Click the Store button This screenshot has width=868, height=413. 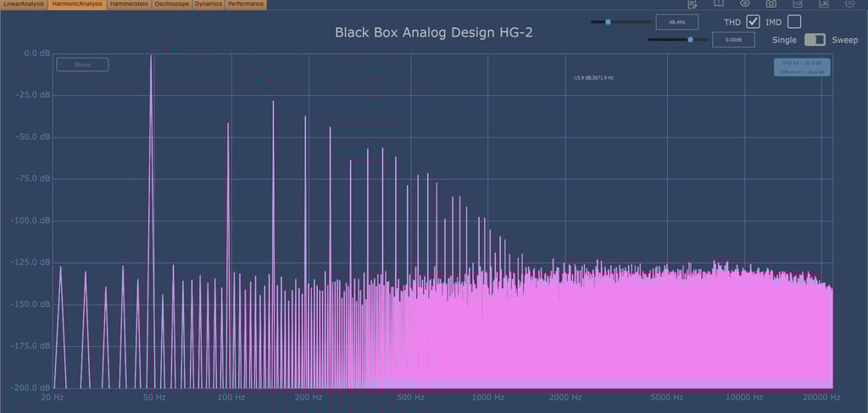(82, 64)
